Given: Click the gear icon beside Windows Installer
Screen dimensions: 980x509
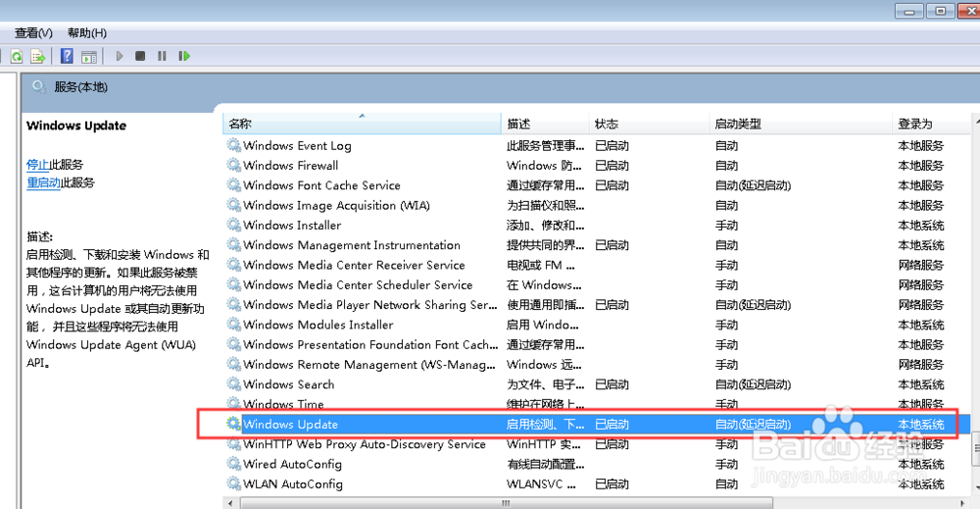Looking at the screenshot, I should pos(234,225).
